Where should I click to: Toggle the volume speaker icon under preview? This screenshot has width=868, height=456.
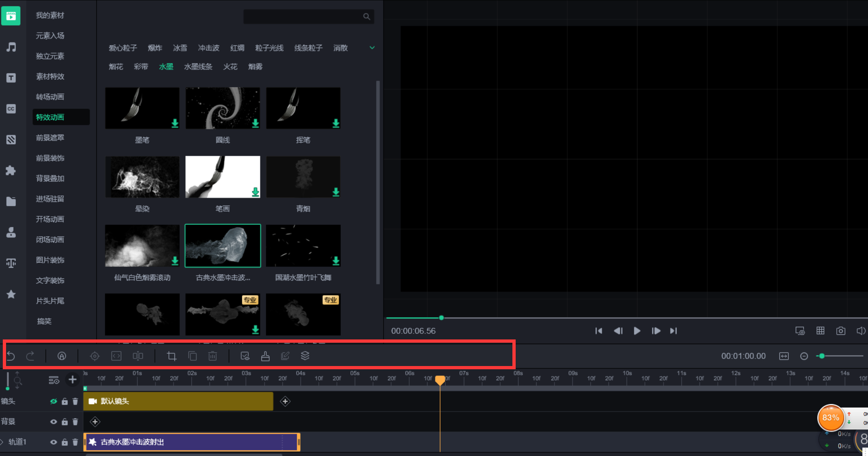pos(861,331)
